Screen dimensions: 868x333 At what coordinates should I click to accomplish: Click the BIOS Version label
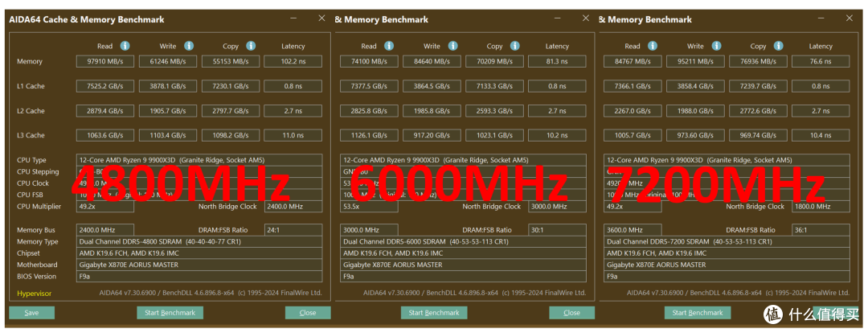36,277
